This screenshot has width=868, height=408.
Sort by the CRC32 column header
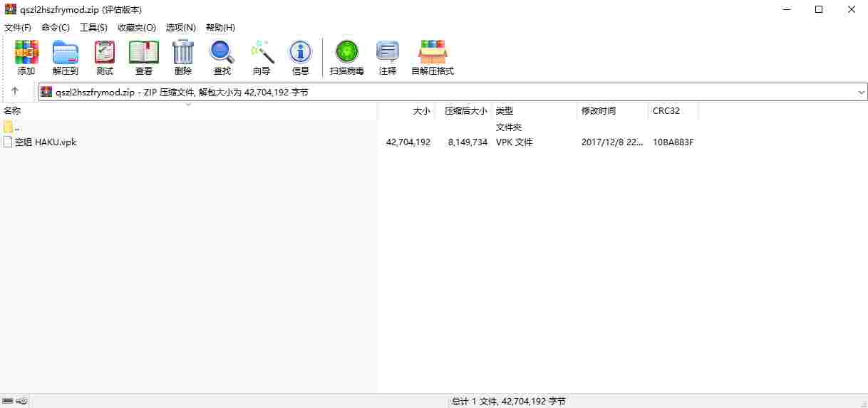pos(673,111)
